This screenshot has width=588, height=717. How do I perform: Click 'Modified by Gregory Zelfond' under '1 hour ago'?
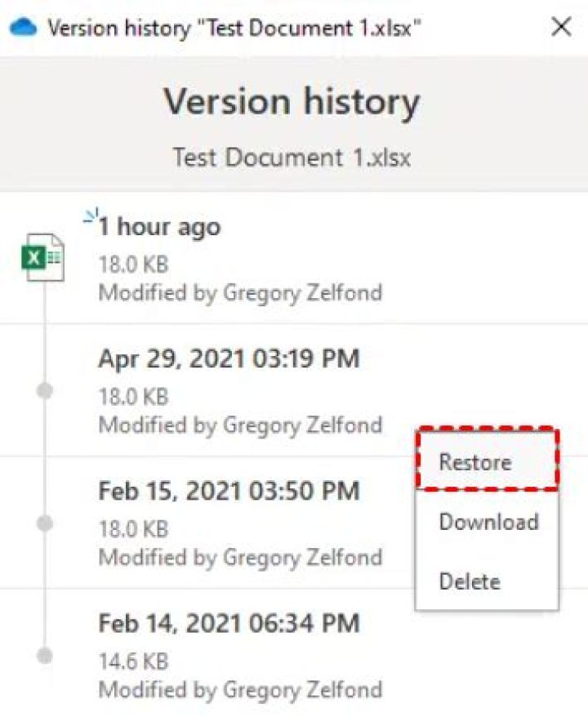[x=240, y=293]
